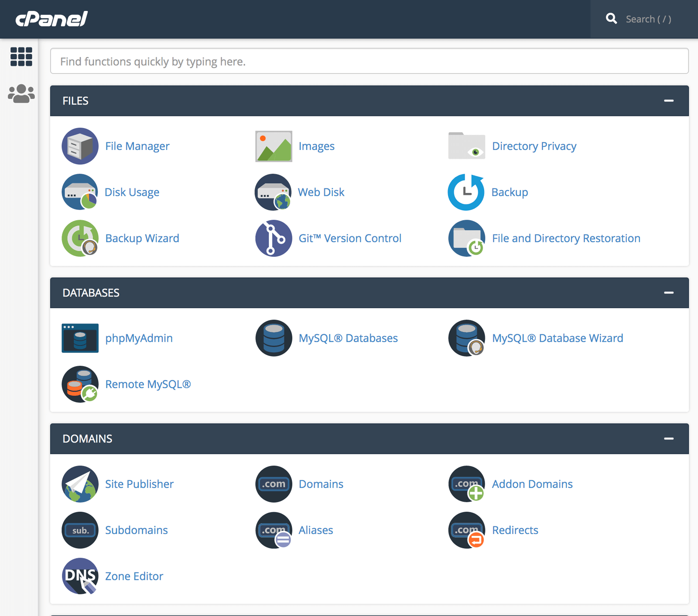Open File and Directory Restoration link

(566, 238)
